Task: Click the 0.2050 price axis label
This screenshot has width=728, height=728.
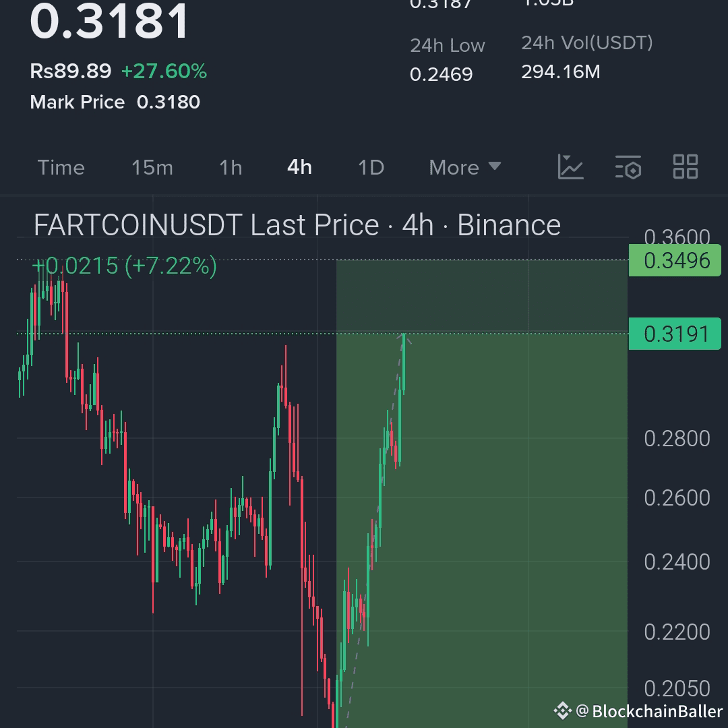Action: (x=677, y=688)
